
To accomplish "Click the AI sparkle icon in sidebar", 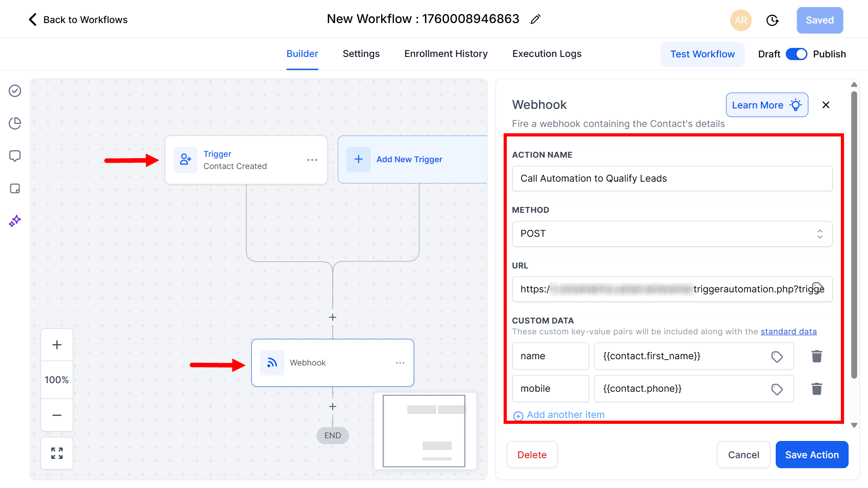I will pyautogui.click(x=15, y=221).
